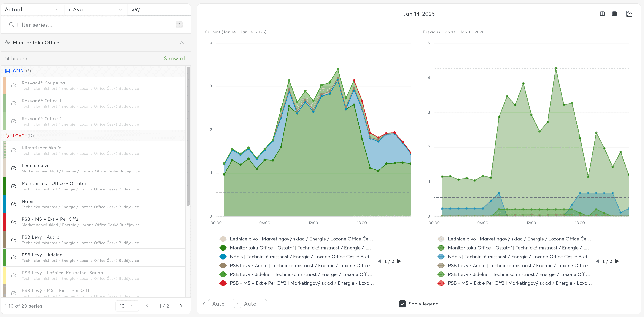Toggle Lednice pivo in Previous chart legend
Screen dimensions: 644x317
pyautogui.click(x=514, y=239)
